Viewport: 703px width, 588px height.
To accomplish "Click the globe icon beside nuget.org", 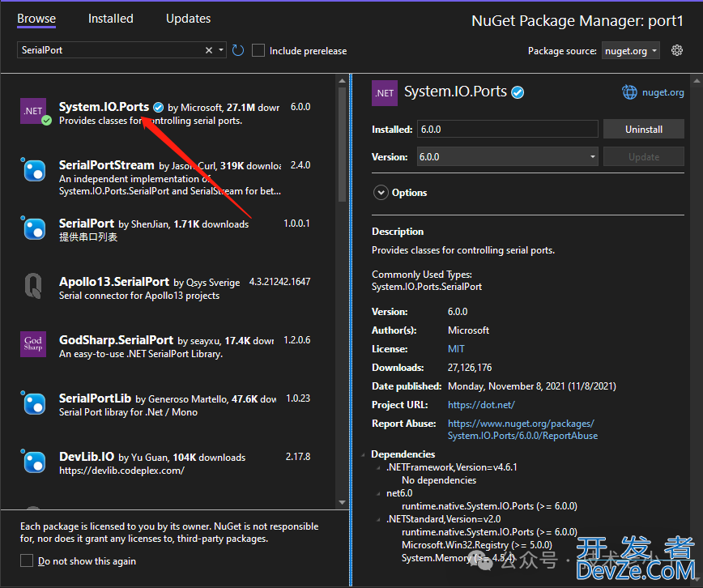I will 629,92.
